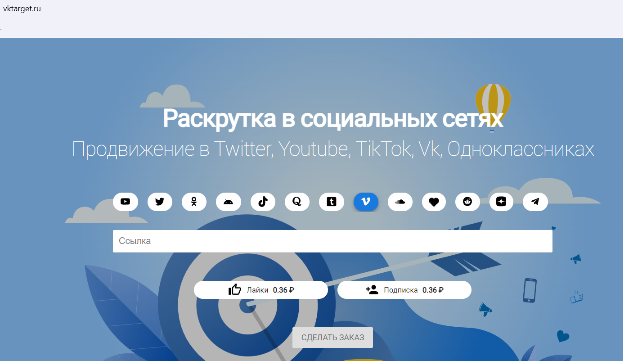
Task: Choose the Лайки 0.36 ₽ option
Action: click(261, 290)
